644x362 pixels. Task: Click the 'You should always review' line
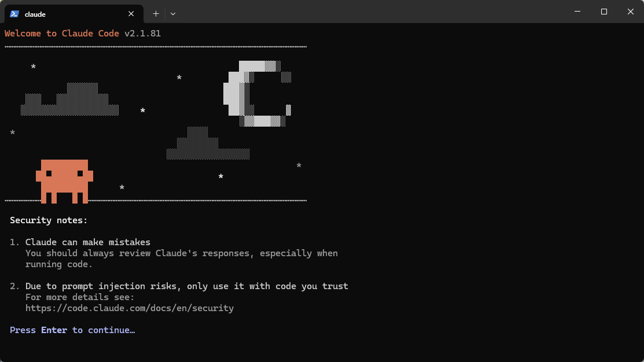click(182, 253)
